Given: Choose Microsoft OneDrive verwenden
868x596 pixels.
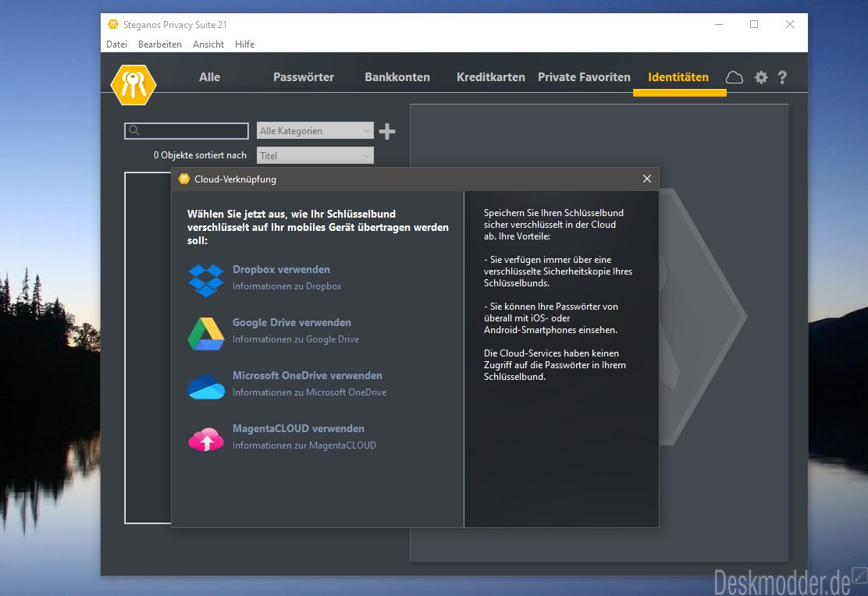Looking at the screenshot, I should 308,376.
